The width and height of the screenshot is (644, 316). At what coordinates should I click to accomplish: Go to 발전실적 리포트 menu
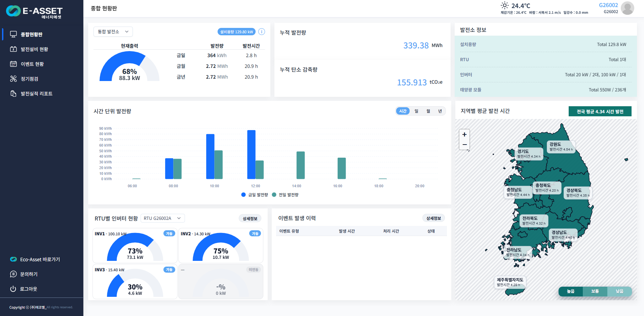(x=37, y=93)
